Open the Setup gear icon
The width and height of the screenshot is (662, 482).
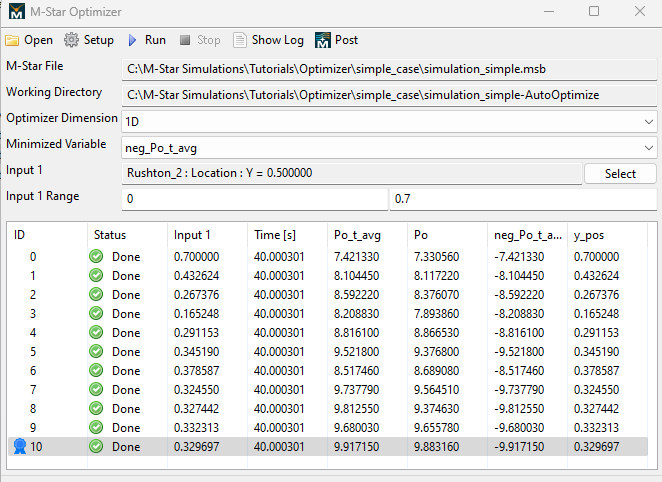(71, 40)
